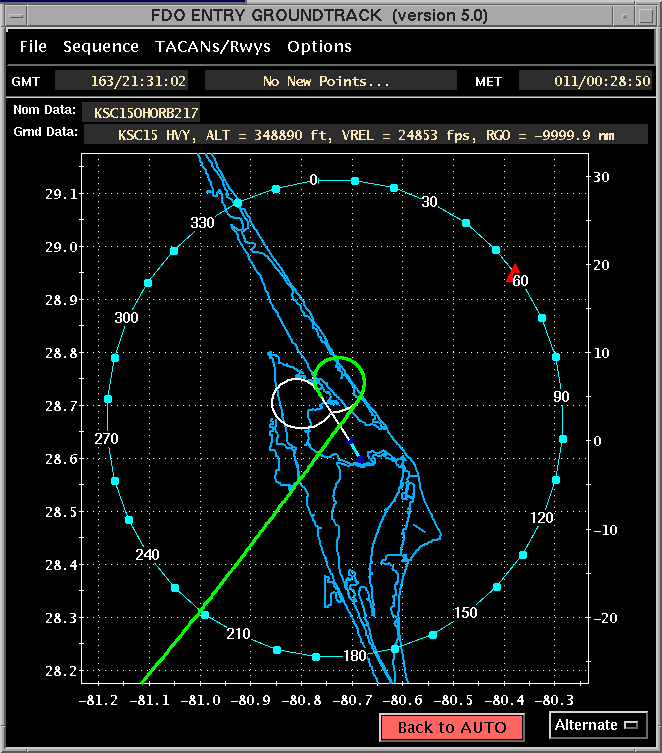
Task: Click the 'No New Points...' status message
Action: click(326, 82)
